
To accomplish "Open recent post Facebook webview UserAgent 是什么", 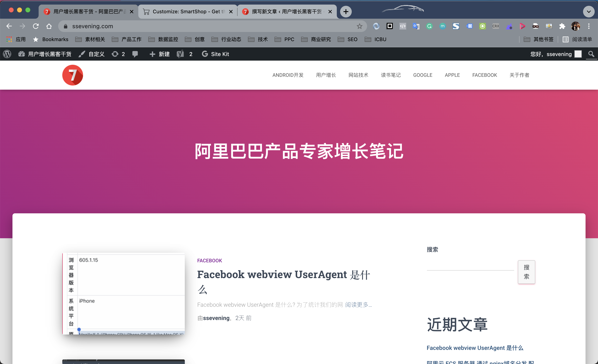I will pos(475,348).
